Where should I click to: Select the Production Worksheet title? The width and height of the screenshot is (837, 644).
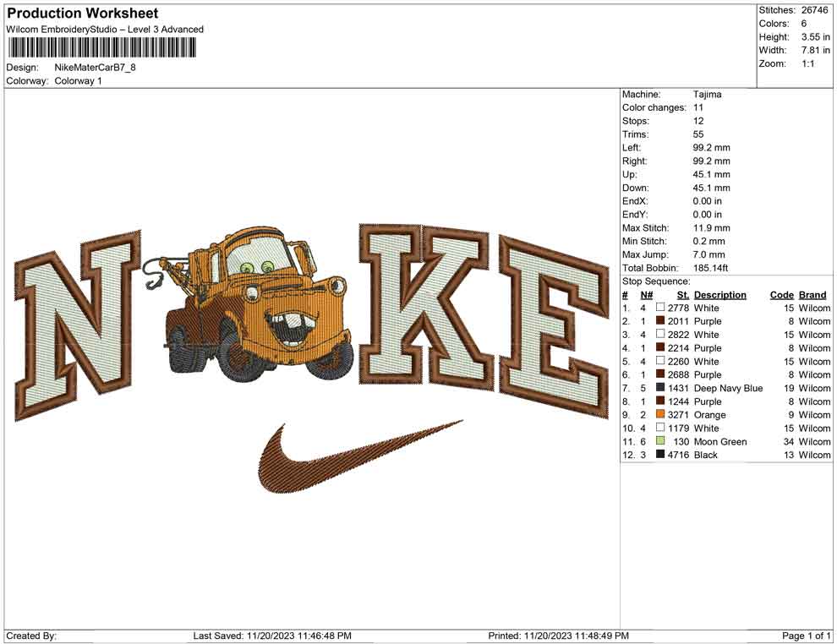[x=83, y=13]
